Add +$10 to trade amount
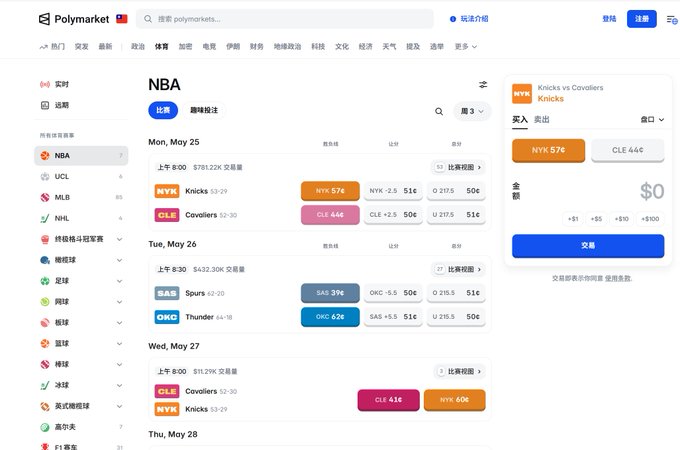Screen dimensions: 680x450 click(621, 219)
